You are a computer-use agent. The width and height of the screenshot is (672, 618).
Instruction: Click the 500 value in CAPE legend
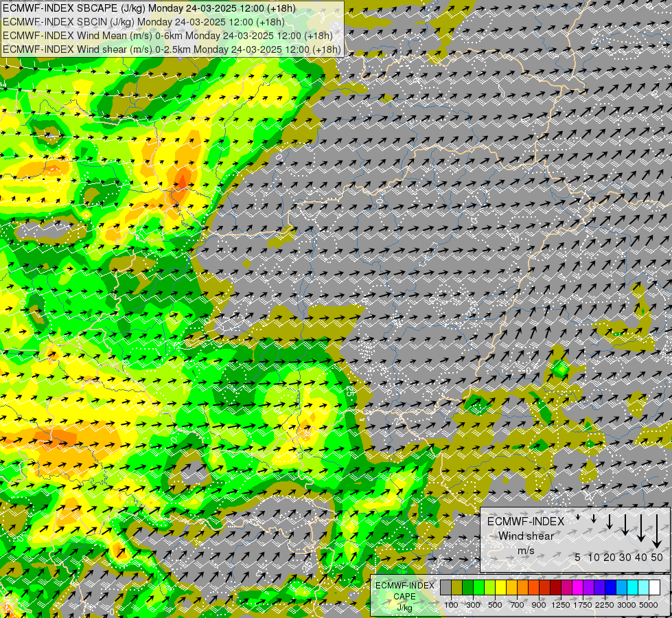pyautogui.click(x=495, y=605)
